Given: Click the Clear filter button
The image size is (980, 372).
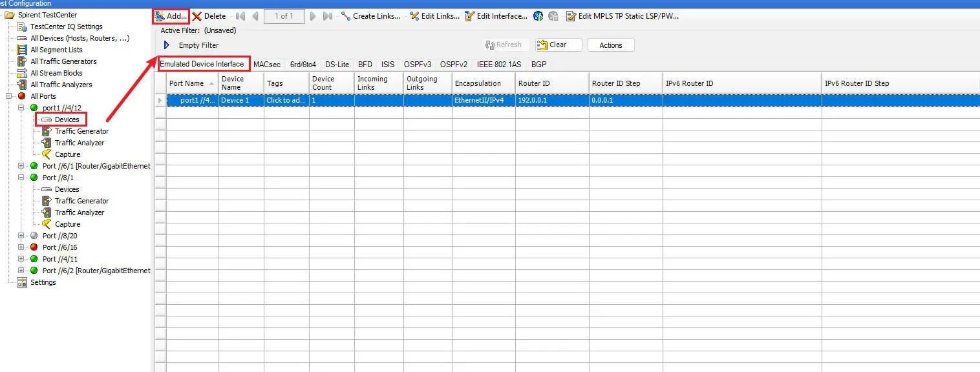Looking at the screenshot, I should (558, 45).
